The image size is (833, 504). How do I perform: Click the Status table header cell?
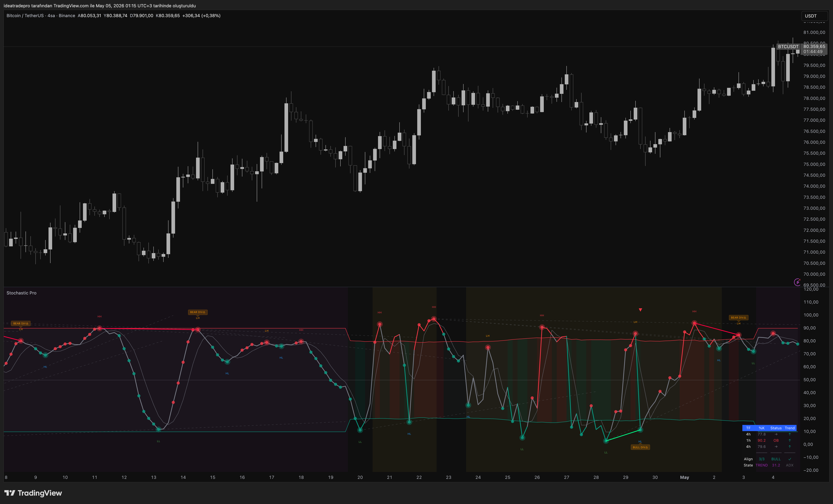click(776, 428)
